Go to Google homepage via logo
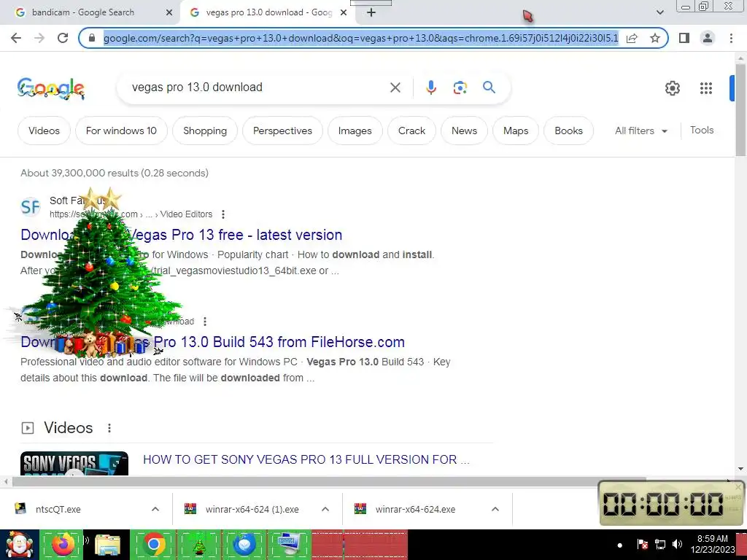The width and height of the screenshot is (747, 560). tap(51, 88)
